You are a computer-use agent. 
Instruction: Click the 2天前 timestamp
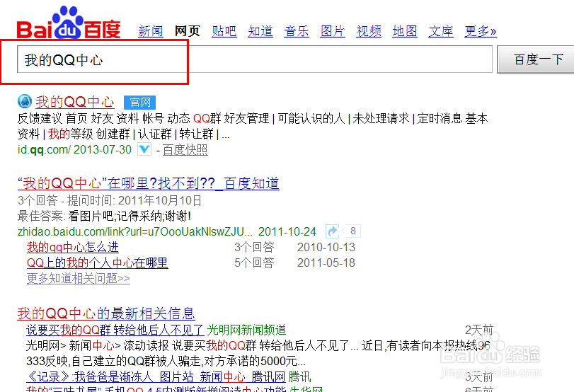point(479,330)
